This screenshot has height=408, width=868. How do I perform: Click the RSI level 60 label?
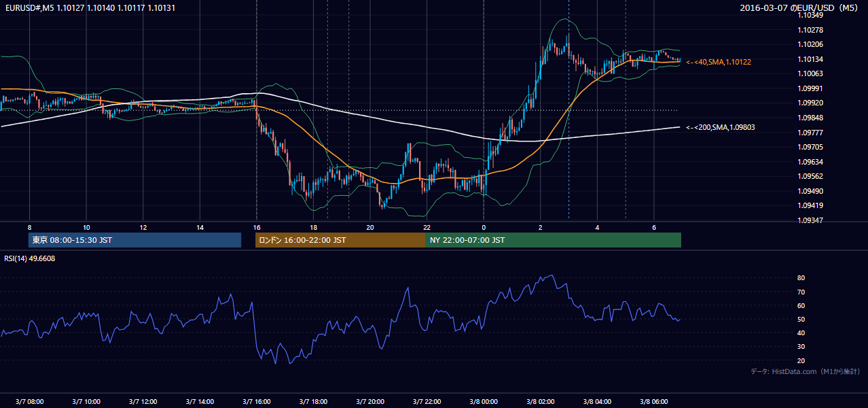click(801, 305)
